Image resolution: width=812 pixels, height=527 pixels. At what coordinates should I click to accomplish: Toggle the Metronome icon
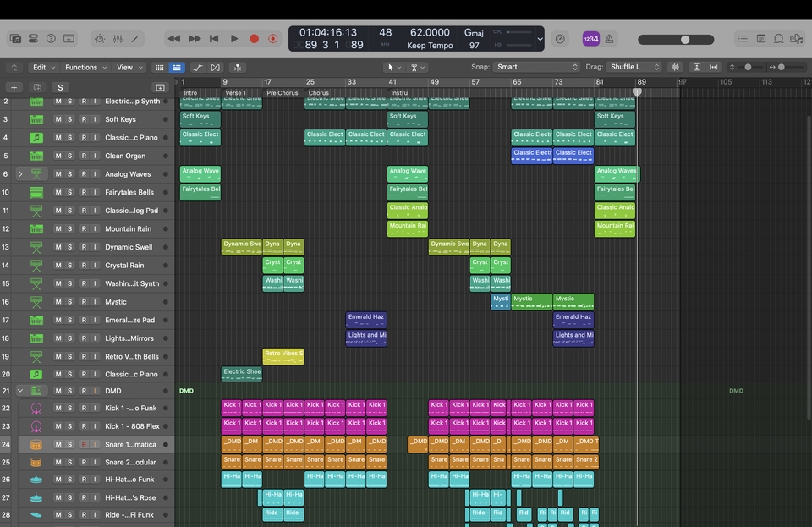point(610,39)
